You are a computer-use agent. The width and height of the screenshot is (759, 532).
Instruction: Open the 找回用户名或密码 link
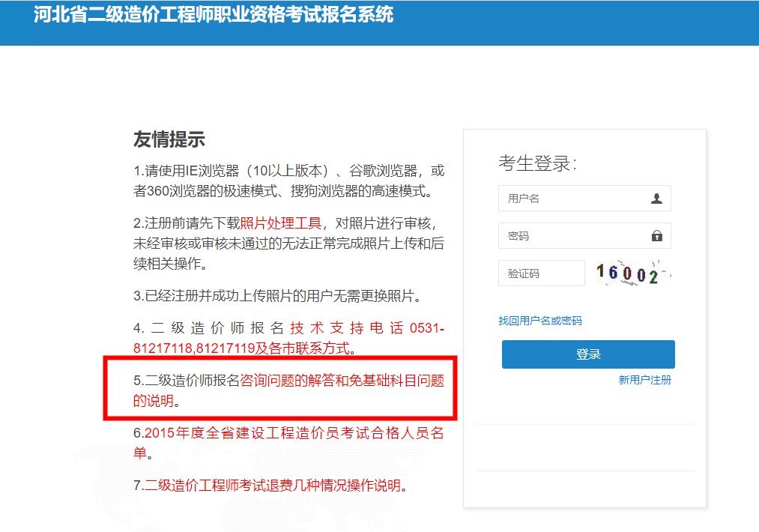(x=539, y=321)
